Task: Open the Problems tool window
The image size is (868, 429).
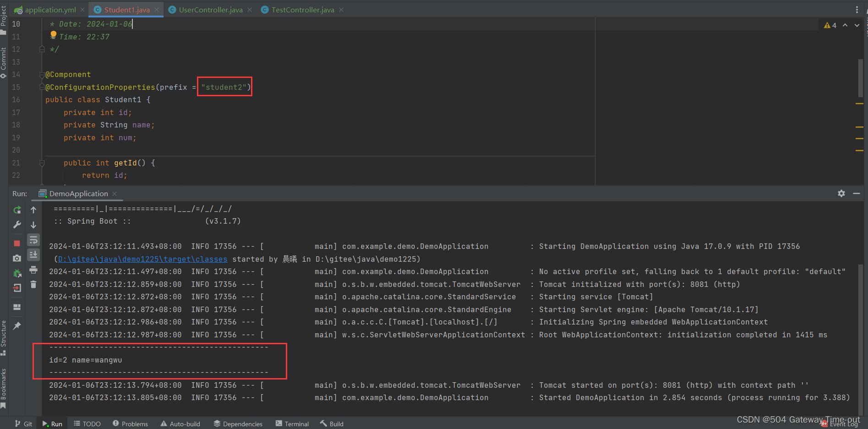Action: click(131, 424)
